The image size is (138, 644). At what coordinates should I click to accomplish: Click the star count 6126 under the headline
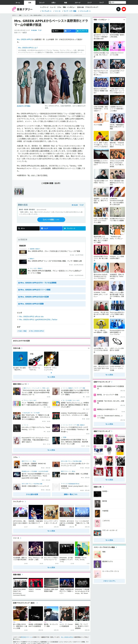[34, 30]
